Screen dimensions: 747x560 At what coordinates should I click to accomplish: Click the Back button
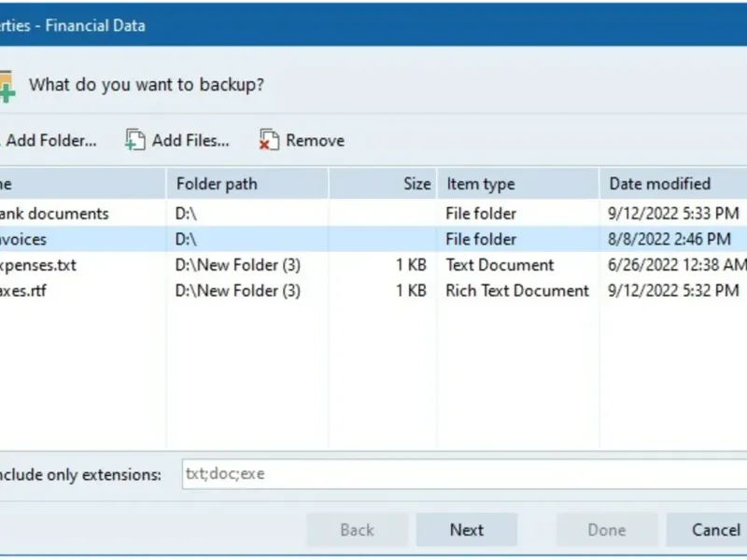point(358,529)
